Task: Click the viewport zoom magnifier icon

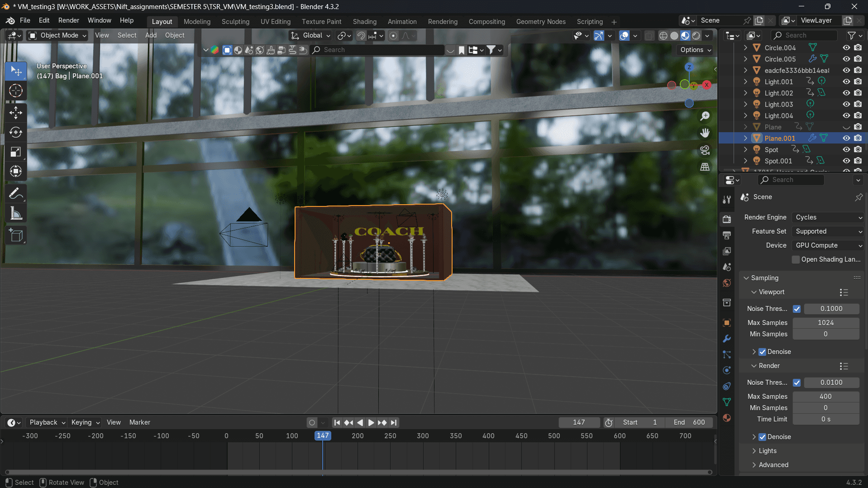Action: click(705, 116)
